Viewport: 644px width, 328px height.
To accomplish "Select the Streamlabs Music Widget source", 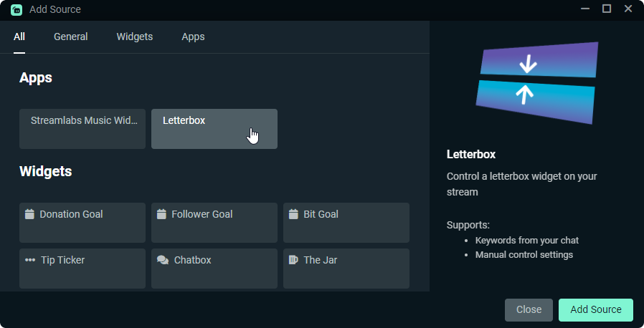I will (82, 129).
